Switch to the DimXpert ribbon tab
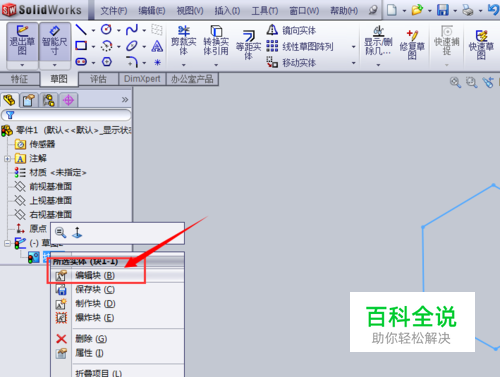Screen dimensions: 500x377 (x=142, y=79)
